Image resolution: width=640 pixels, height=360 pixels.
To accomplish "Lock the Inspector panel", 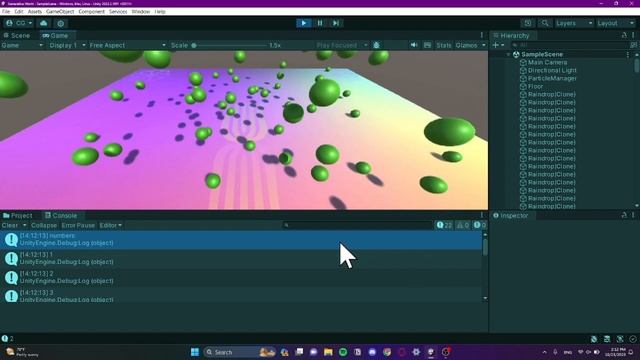I will (x=624, y=215).
